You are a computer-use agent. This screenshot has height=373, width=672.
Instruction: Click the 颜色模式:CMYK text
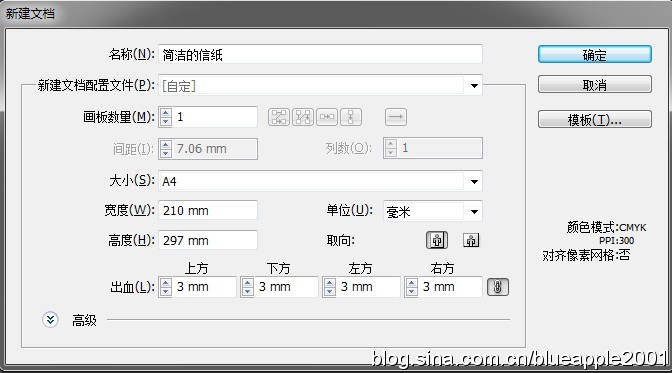tap(606, 227)
